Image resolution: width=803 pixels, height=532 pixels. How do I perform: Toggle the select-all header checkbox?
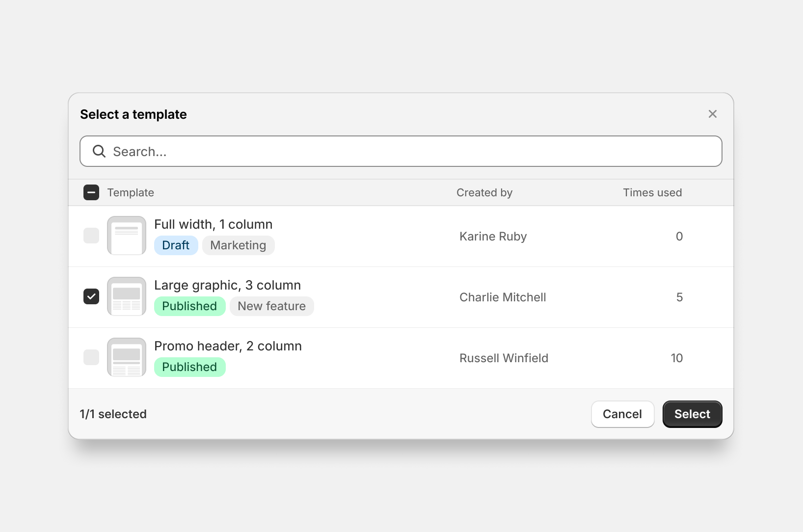(91, 192)
